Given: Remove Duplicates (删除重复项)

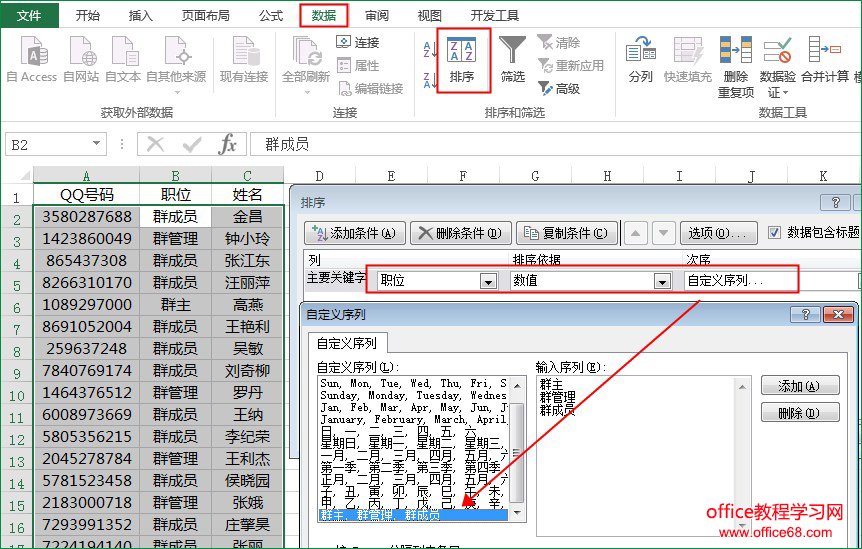Looking at the screenshot, I should 736,67.
